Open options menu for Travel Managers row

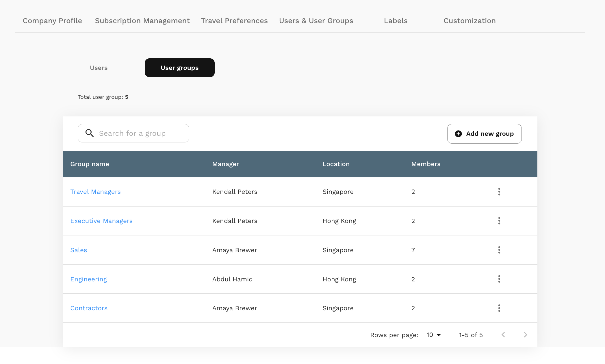pos(499,192)
